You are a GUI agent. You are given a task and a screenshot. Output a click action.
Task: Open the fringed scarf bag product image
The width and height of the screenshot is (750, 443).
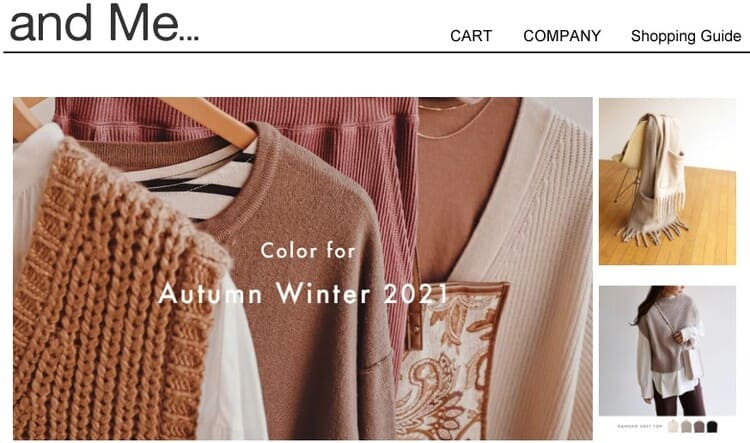coord(667,181)
